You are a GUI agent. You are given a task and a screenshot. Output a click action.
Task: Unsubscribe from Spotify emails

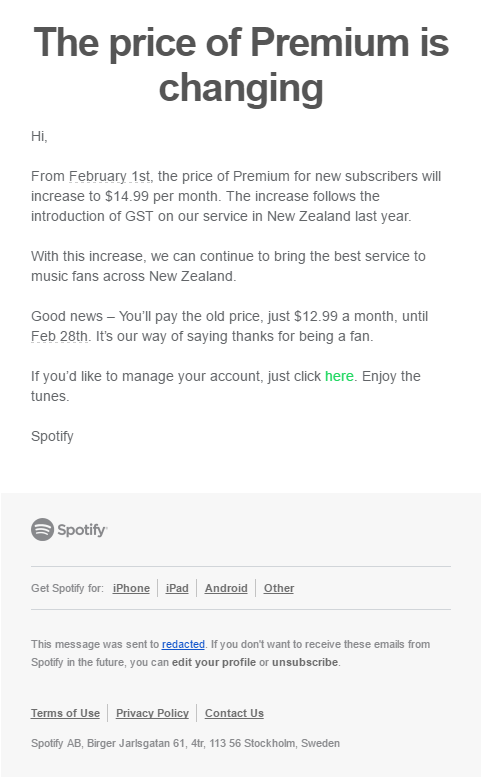click(x=305, y=662)
